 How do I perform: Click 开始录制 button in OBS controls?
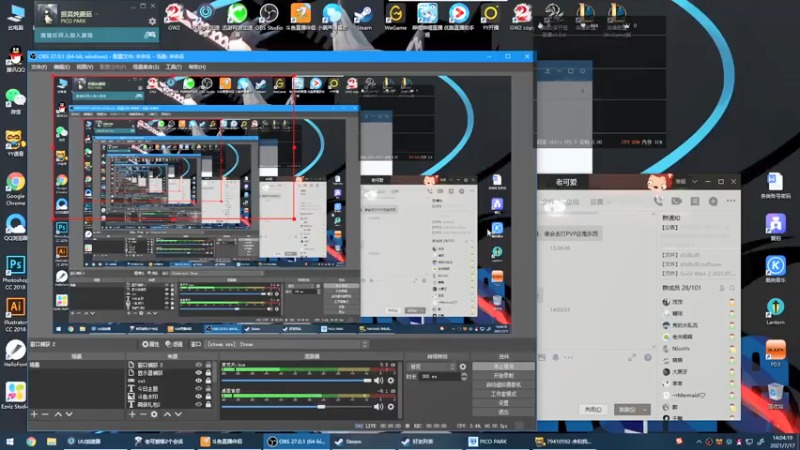click(503, 375)
